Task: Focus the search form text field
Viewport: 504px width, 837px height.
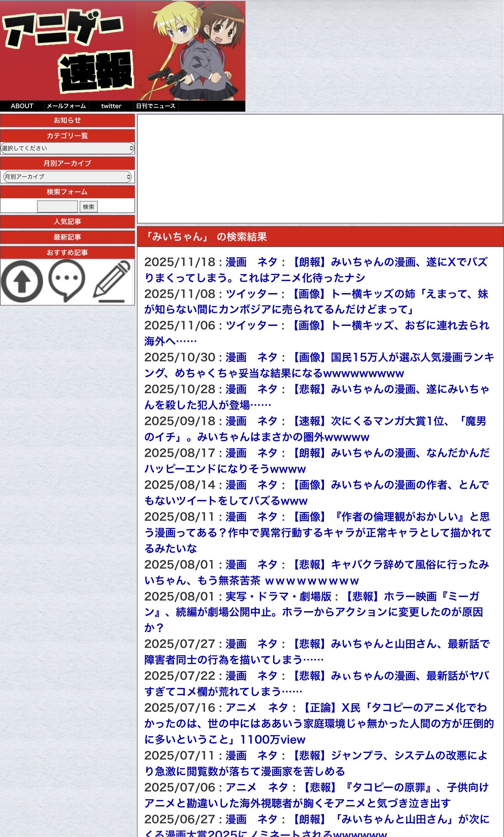Action: point(57,207)
